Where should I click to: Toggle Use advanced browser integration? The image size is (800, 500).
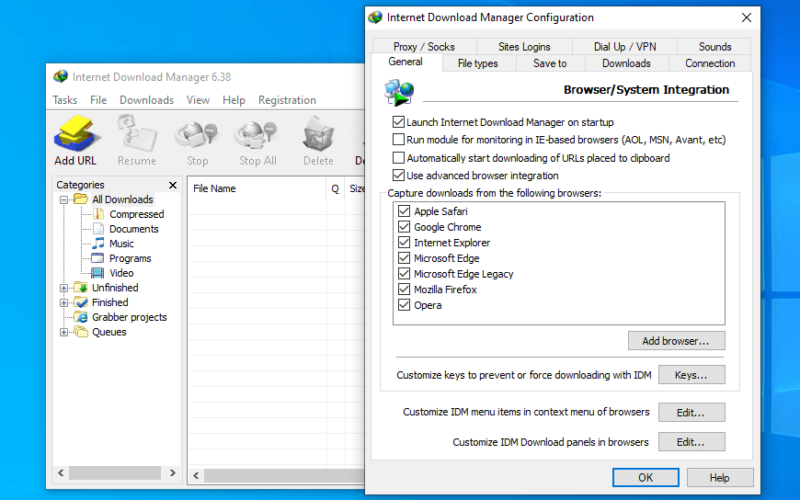tap(398, 175)
